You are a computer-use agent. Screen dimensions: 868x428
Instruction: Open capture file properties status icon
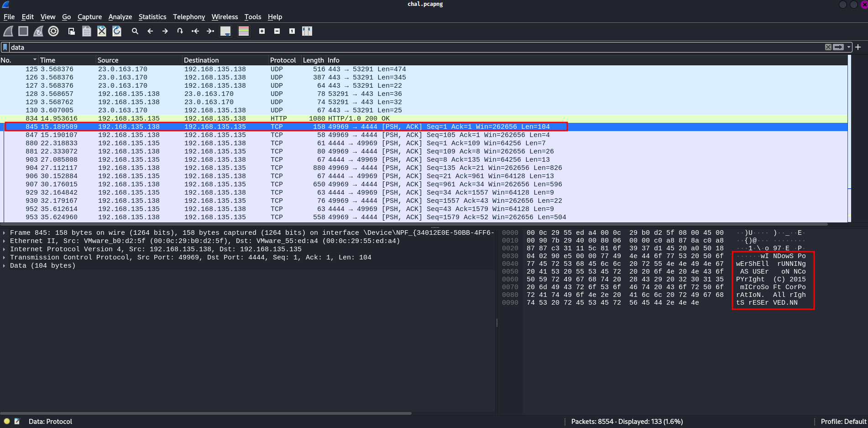17,421
